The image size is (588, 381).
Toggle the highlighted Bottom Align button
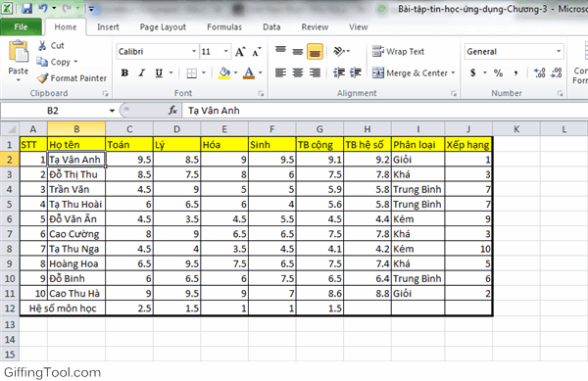tap(315, 51)
